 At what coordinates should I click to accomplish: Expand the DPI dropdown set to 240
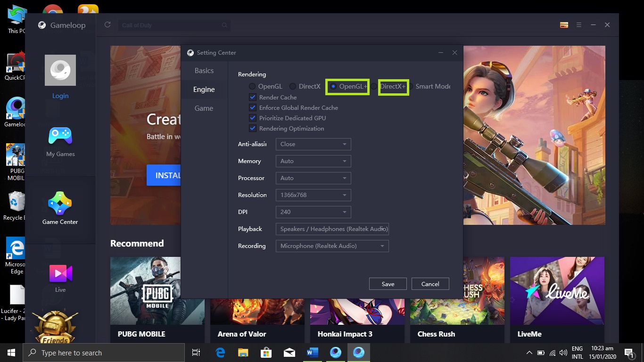point(313,212)
